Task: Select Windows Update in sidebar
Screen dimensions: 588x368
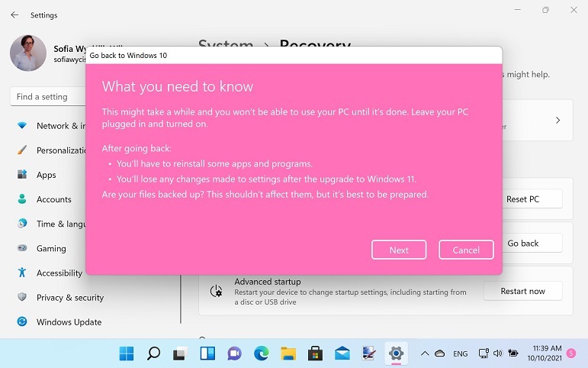Action: tap(69, 322)
